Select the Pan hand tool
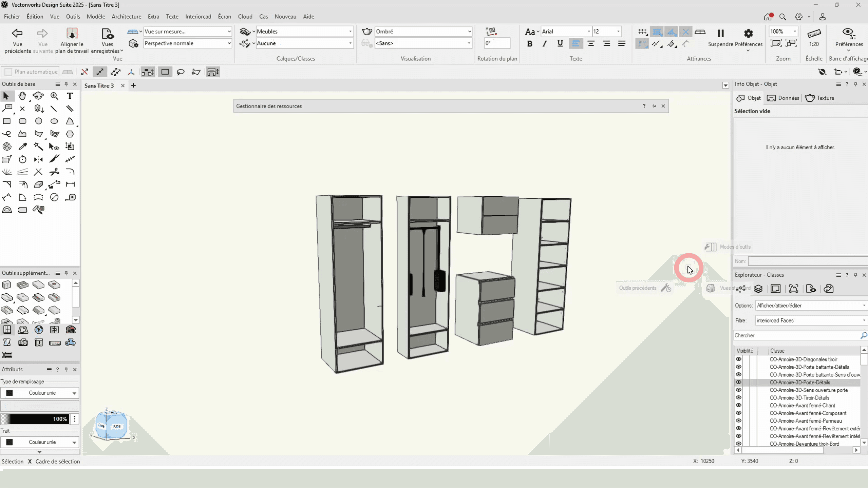Screen dimensions: 868x488 click(22, 96)
